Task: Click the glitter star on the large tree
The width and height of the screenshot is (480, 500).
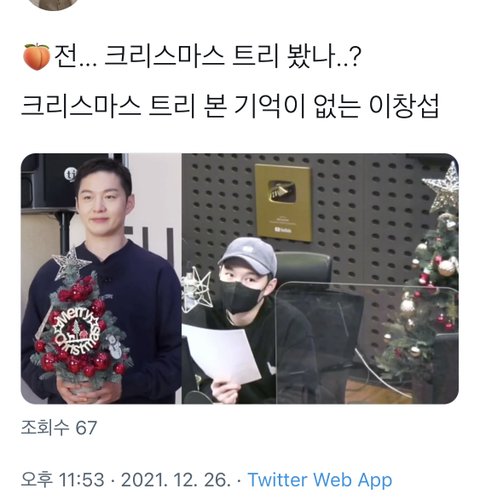Action: [442, 187]
